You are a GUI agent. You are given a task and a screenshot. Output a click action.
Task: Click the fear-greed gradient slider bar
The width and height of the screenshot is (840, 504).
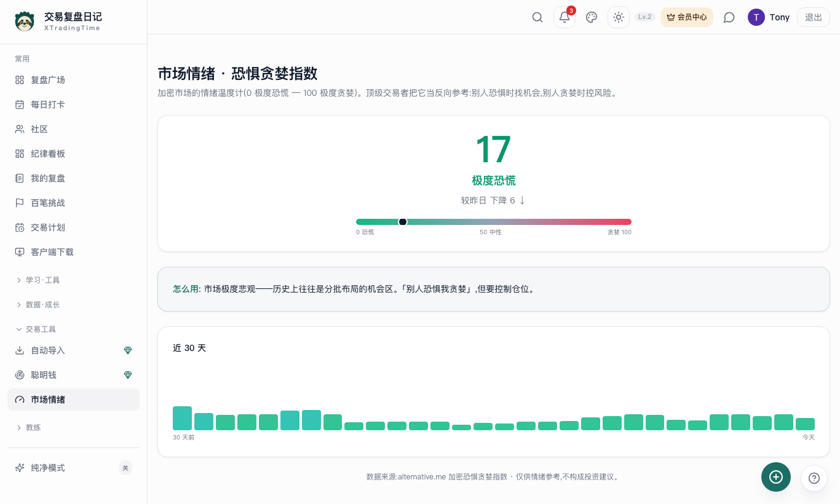494,222
